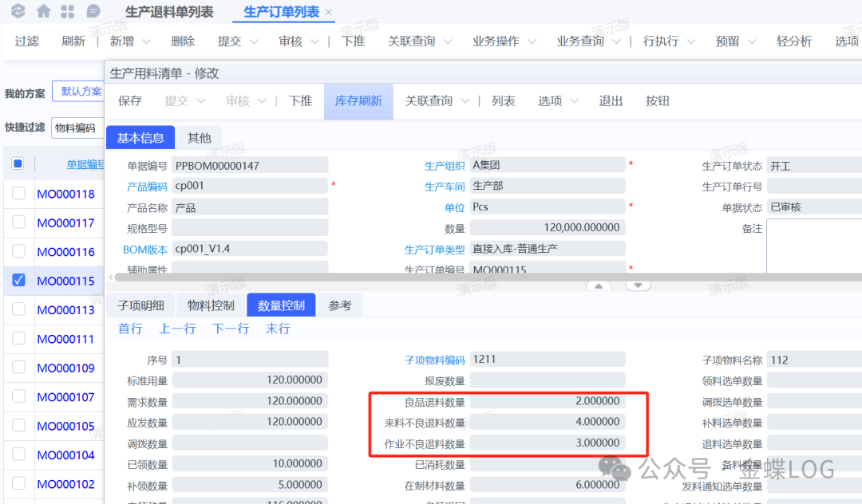Screen dimensions: 862x504
Task: Open the 默认方案 scheme selector
Action: (81, 92)
